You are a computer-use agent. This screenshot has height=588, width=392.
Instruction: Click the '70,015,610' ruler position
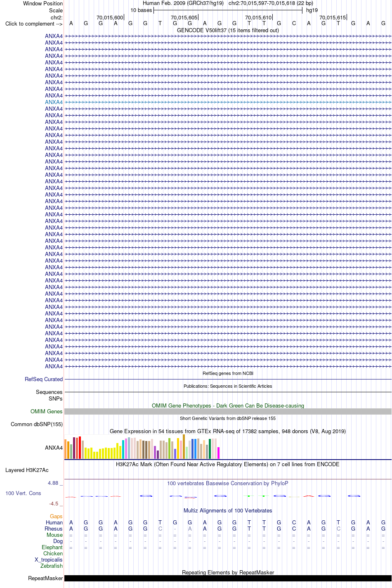click(258, 17)
